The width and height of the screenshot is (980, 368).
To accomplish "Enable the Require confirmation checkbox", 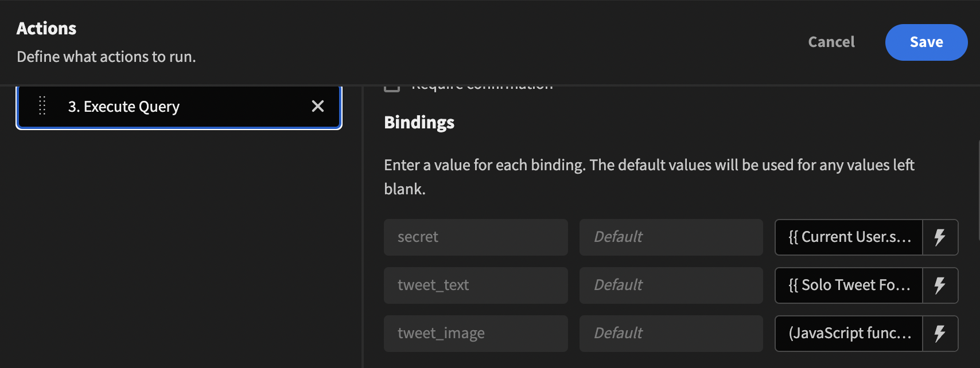I will [392, 85].
